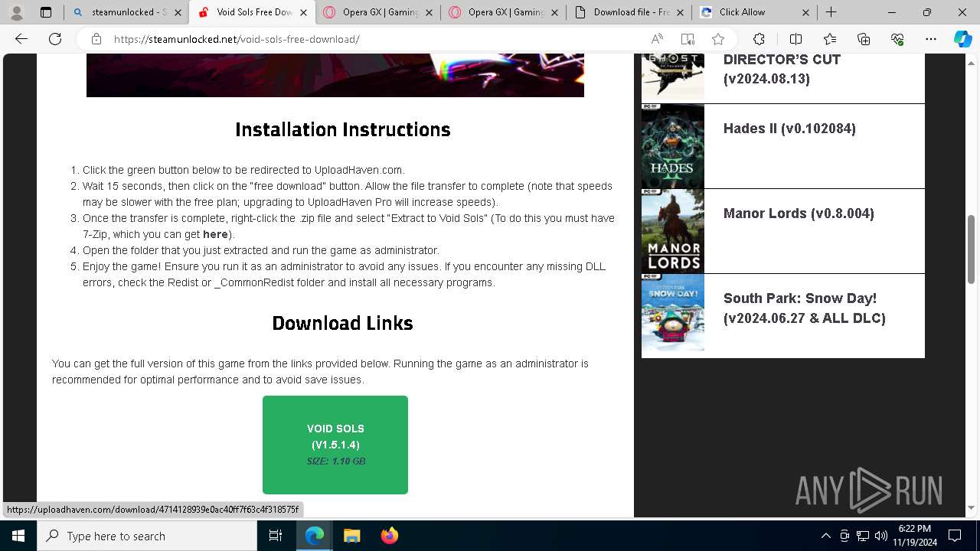This screenshot has width=980, height=551.
Task: Click the green VOID SOLS download button
Action: [x=335, y=445]
